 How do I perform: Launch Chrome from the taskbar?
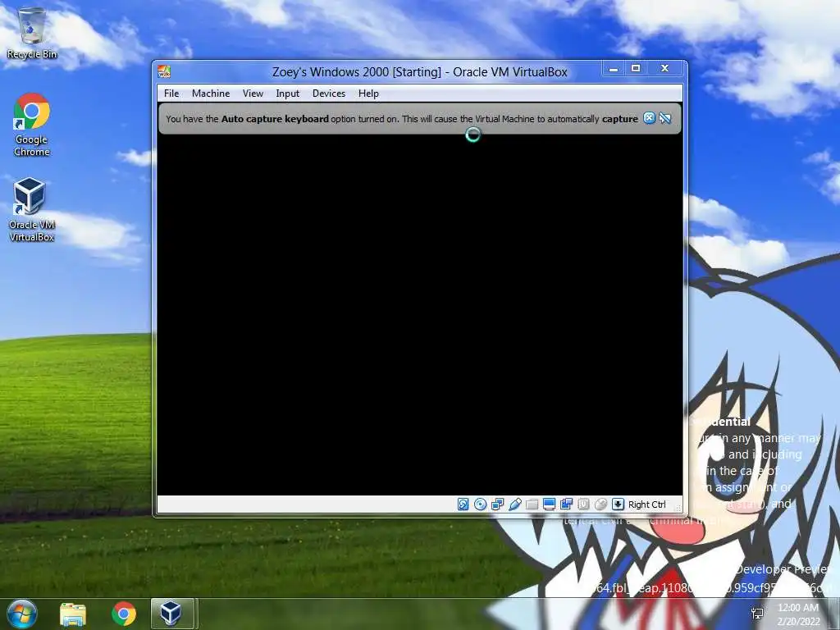(124, 614)
